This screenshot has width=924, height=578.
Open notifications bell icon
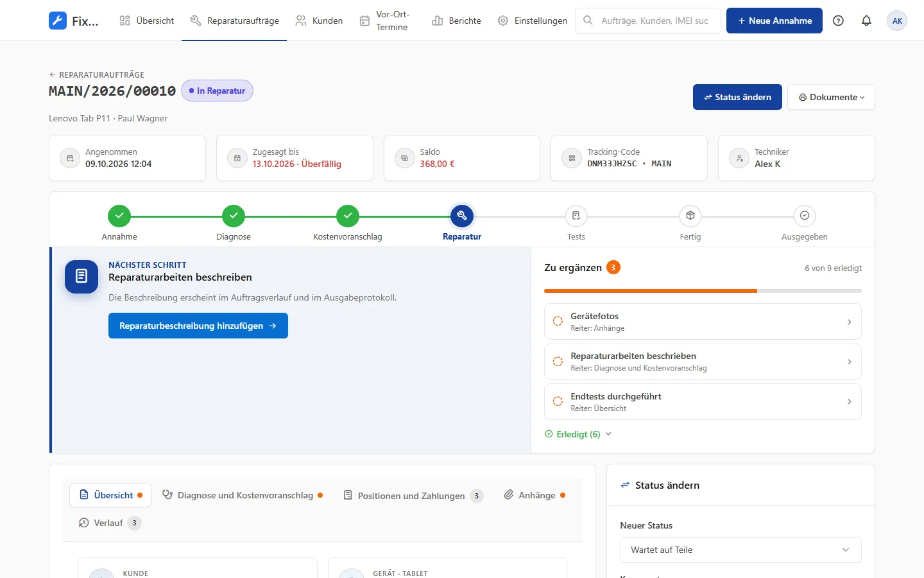[x=866, y=21]
